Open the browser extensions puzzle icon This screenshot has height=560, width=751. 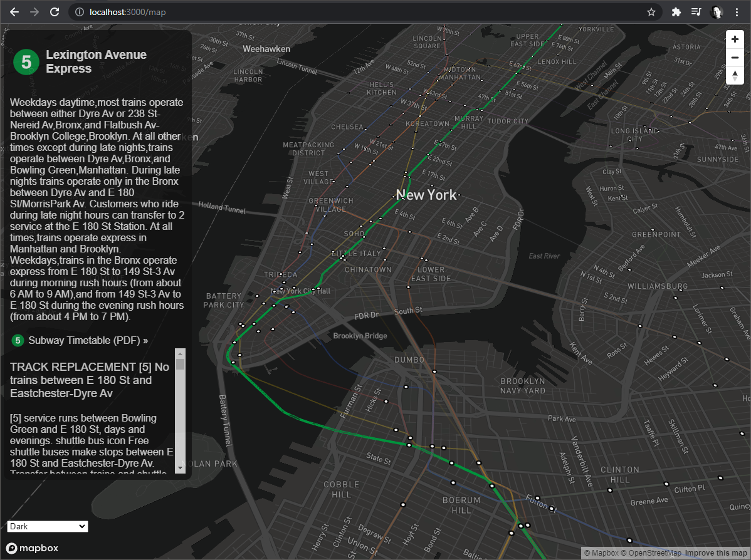pyautogui.click(x=676, y=12)
